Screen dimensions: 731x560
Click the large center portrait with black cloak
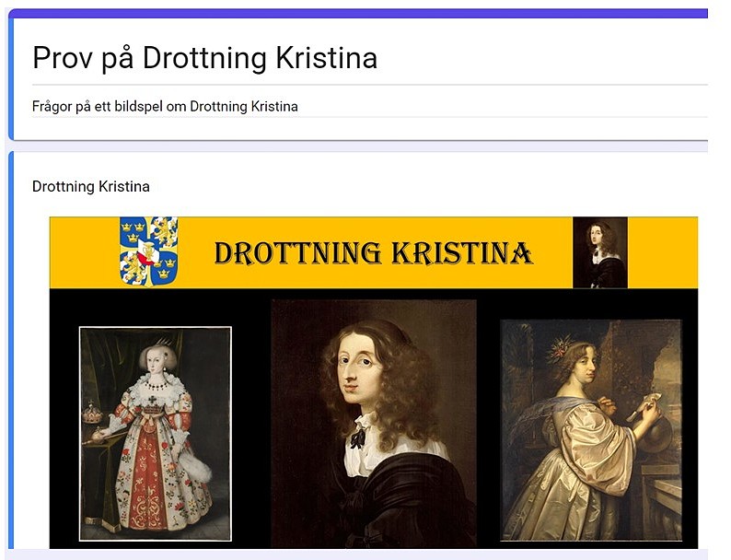[x=374, y=424]
